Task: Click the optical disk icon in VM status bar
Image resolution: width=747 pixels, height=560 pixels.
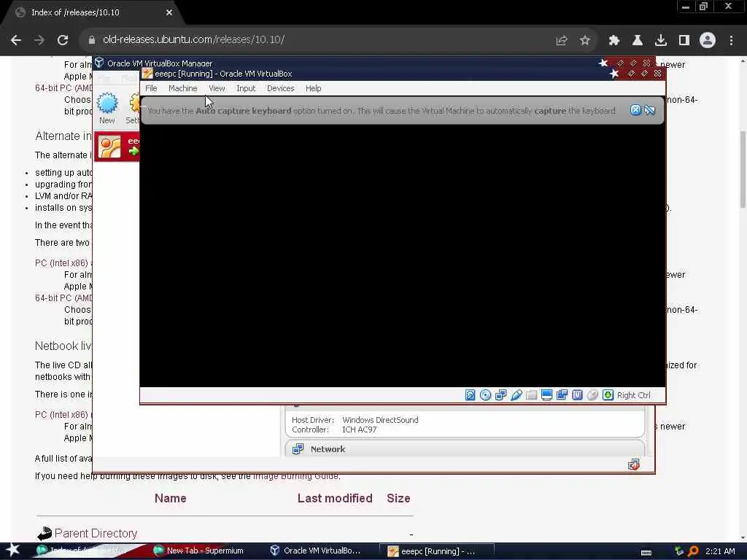Action: point(485,394)
